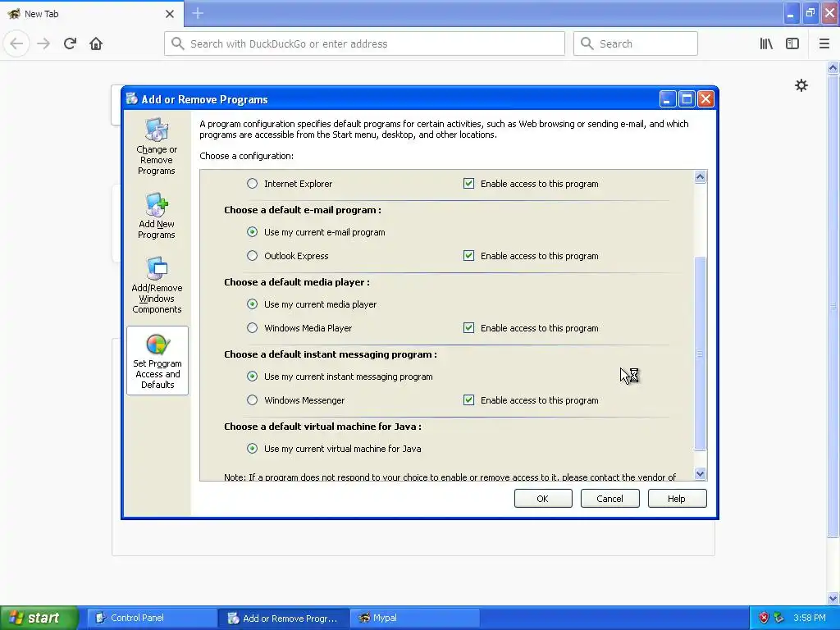
Task: Select Use my current media player
Action: [252, 304]
